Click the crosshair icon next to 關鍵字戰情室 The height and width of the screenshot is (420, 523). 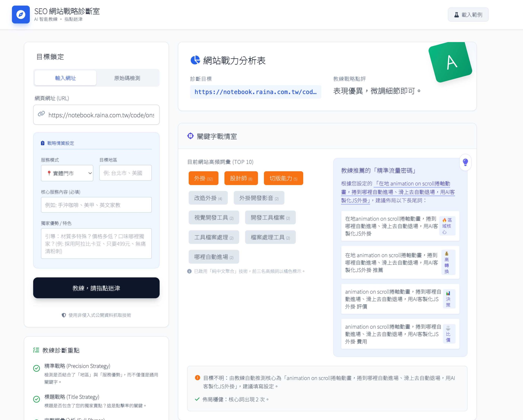click(190, 136)
